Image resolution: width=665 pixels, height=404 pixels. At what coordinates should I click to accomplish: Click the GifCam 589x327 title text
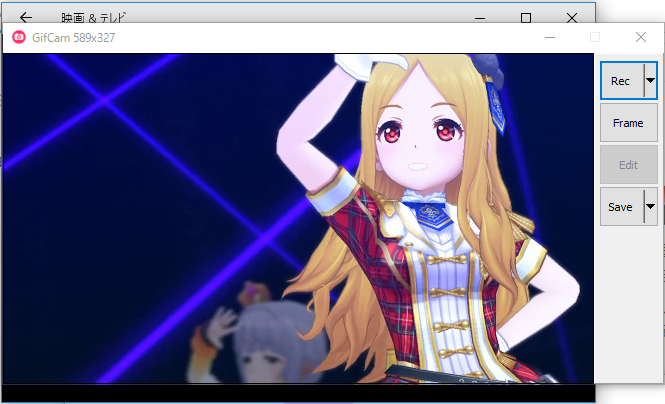pyautogui.click(x=73, y=38)
